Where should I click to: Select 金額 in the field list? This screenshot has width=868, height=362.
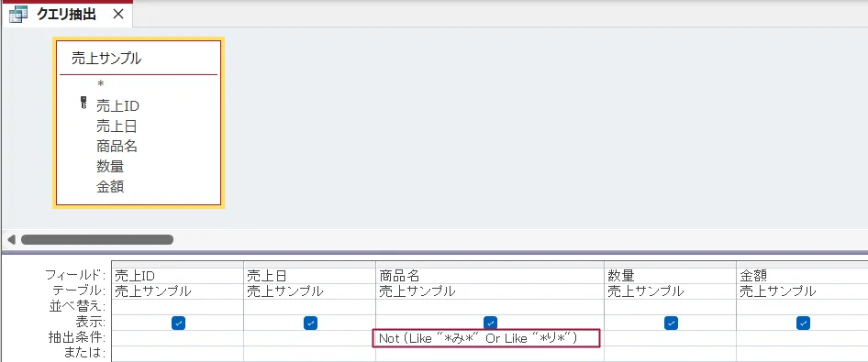click(x=109, y=187)
